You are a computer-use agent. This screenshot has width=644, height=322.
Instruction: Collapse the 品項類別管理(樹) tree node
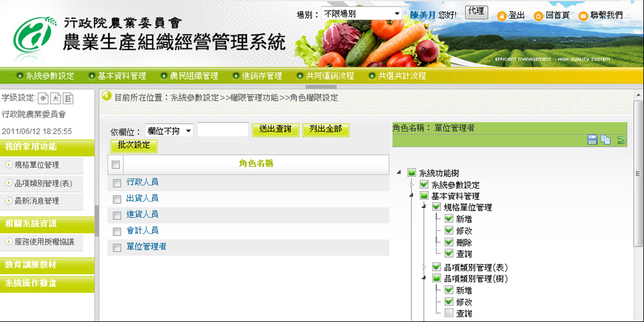click(424, 279)
